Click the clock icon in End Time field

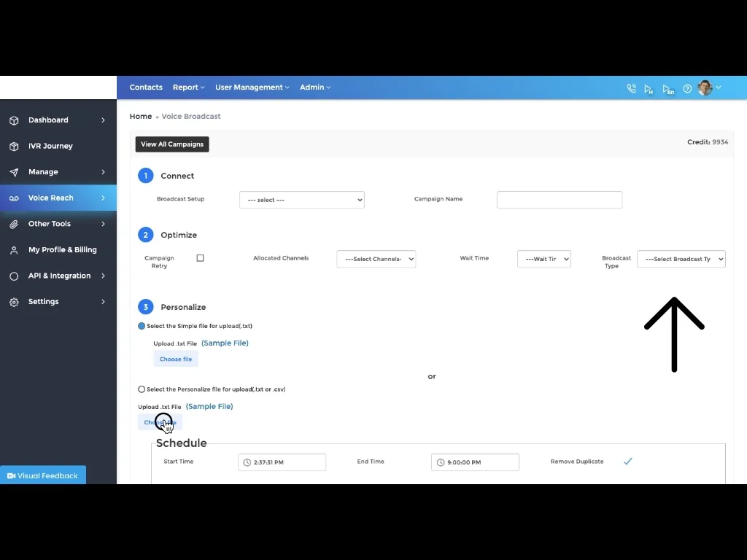coord(440,462)
